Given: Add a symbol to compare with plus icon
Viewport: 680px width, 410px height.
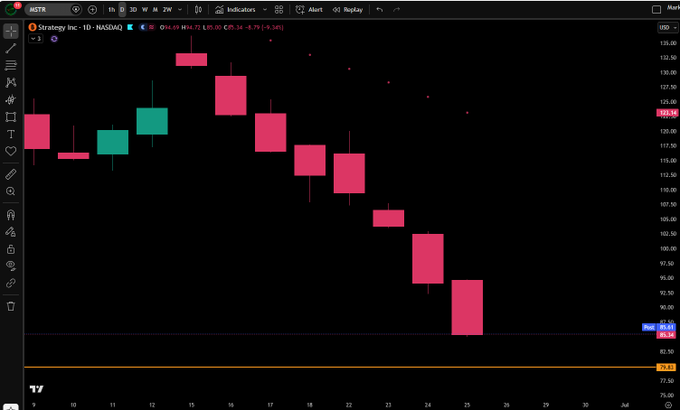Looking at the screenshot, I should tap(92, 10).
